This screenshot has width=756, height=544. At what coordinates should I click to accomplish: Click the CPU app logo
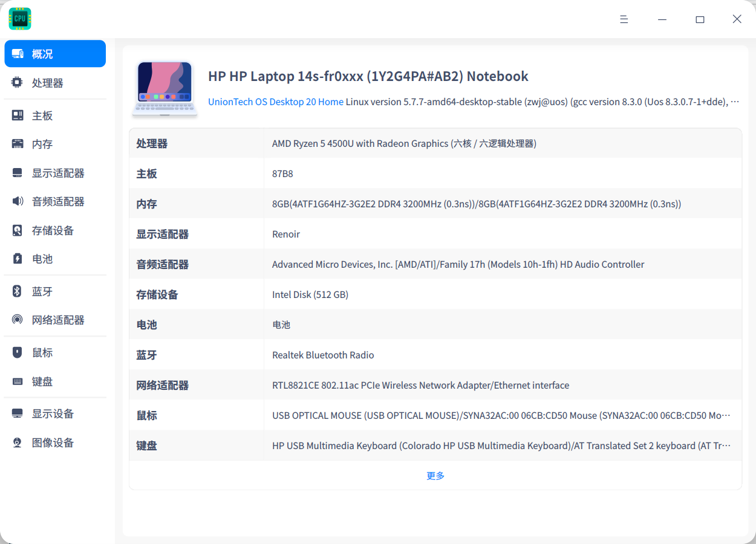click(20, 19)
